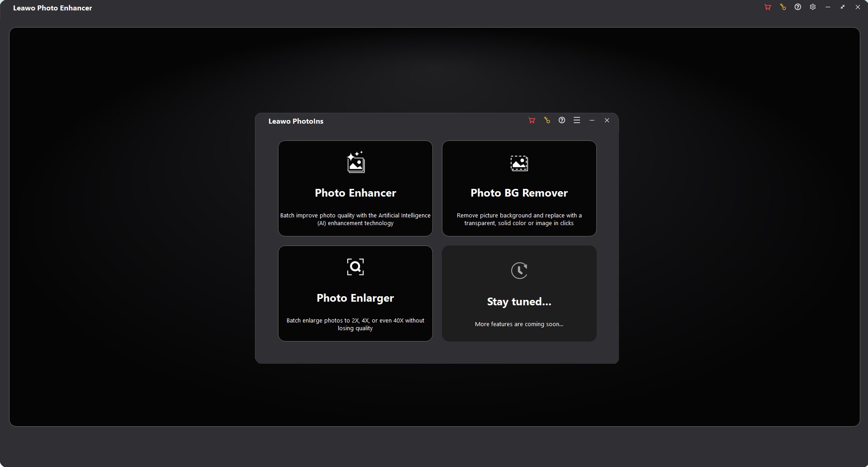
Task: Open help from the Leawo Photo Enhancer title bar
Action: click(x=798, y=7)
